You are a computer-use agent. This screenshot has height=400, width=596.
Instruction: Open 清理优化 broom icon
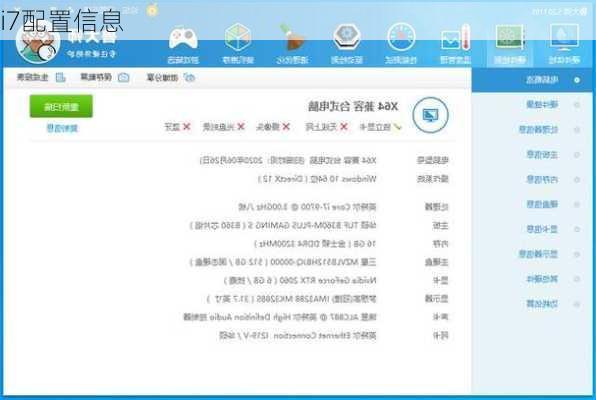(x=292, y=37)
